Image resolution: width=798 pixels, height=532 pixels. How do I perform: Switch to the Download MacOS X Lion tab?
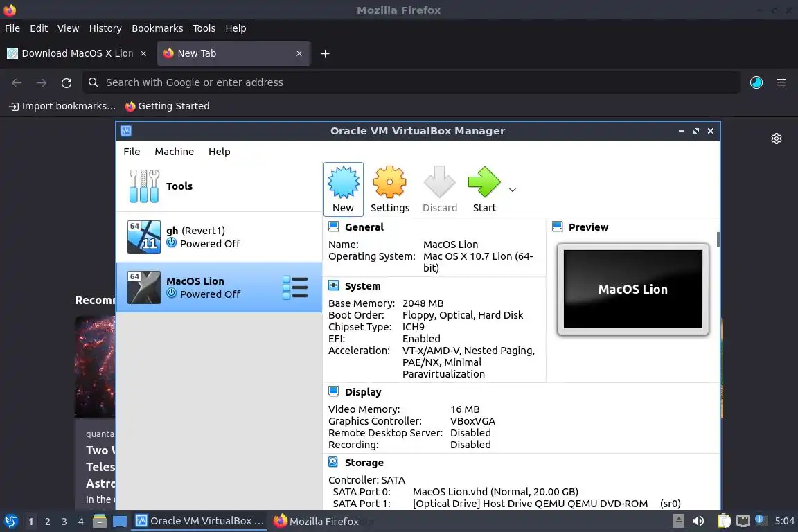tap(78, 53)
